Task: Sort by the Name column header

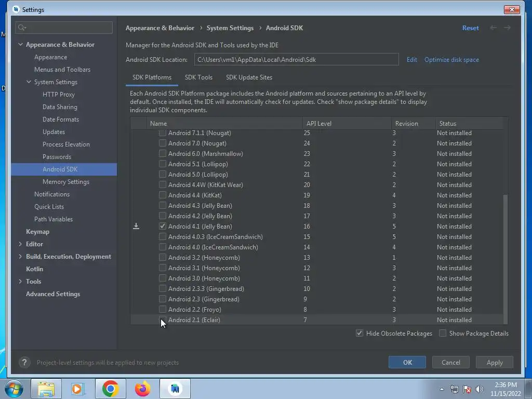Action: click(224, 124)
